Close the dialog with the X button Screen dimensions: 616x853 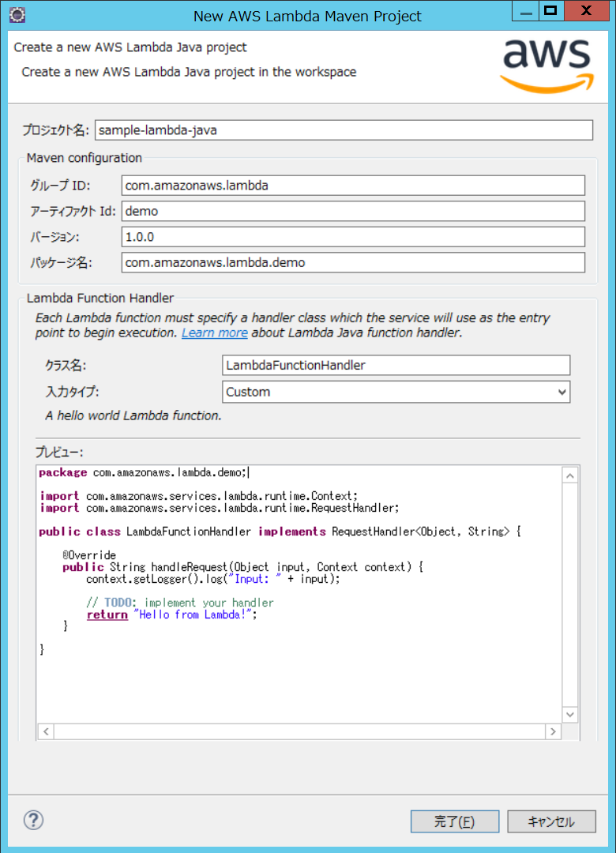click(x=587, y=11)
